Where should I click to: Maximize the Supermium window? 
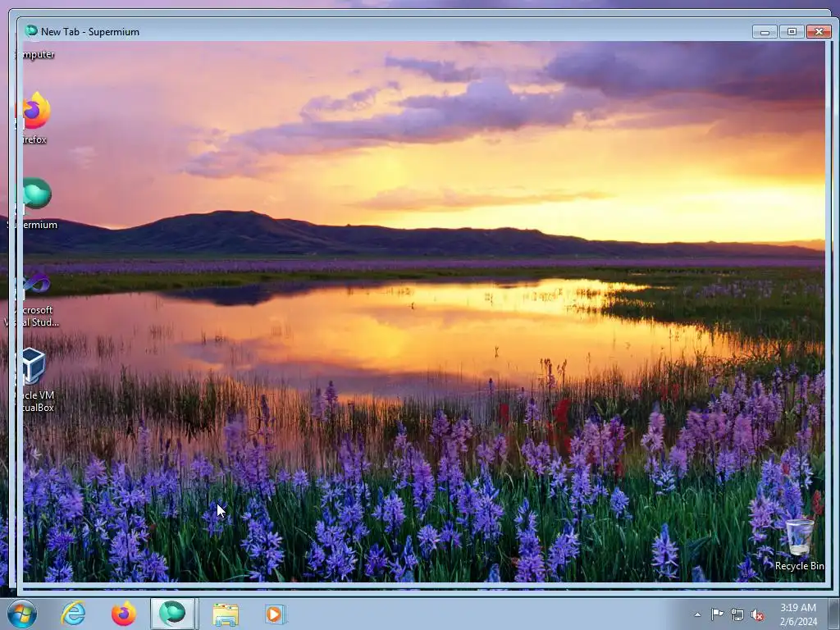click(792, 32)
